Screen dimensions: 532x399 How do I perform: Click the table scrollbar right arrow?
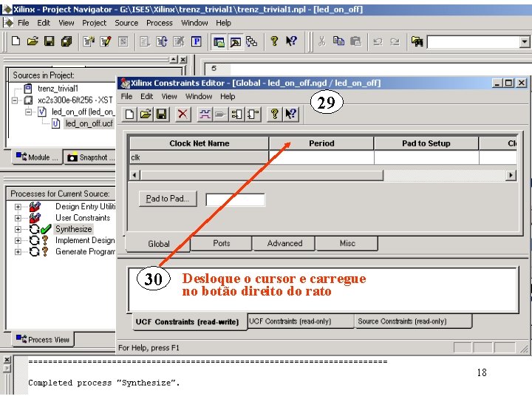point(511,175)
